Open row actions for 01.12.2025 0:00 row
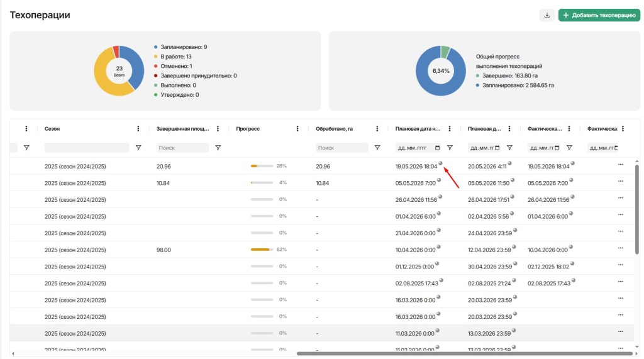644x359 pixels. click(620, 265)
